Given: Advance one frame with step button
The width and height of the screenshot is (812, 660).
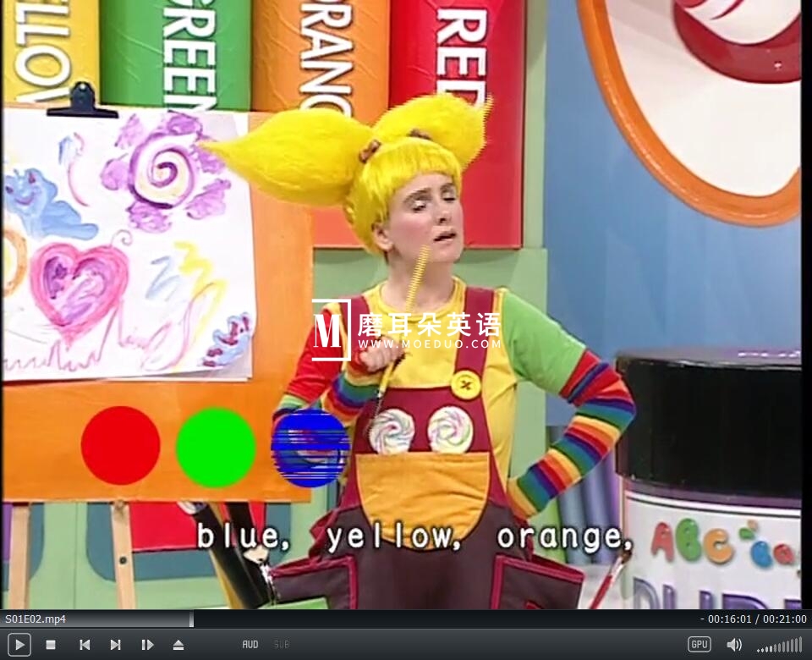Looking at the screenshot, I should pyautogui.click(x=147, y=645).
